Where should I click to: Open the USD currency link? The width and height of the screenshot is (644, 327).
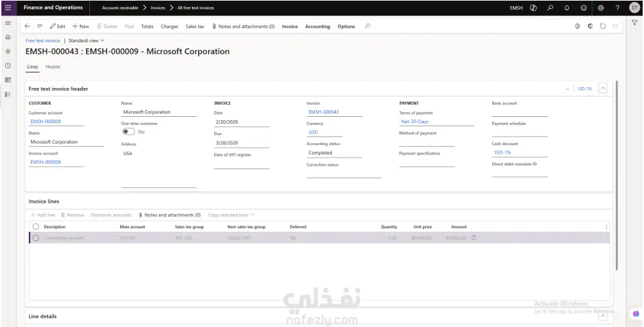(x=314, y=132)
